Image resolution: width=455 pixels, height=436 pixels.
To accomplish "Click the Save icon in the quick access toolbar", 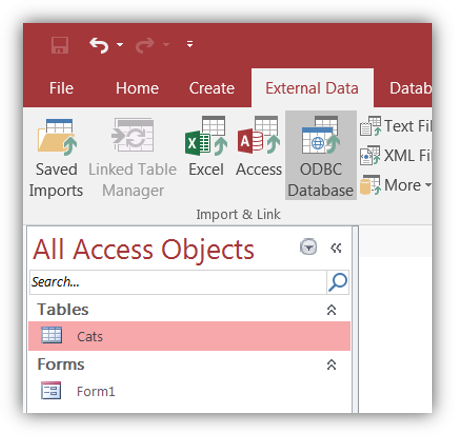I will (60, 45).
